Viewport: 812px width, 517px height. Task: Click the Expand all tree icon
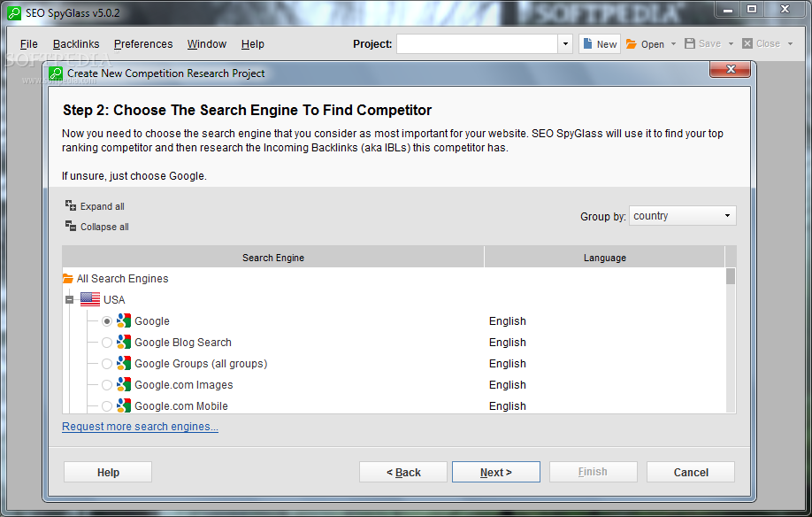pos(71,205)
